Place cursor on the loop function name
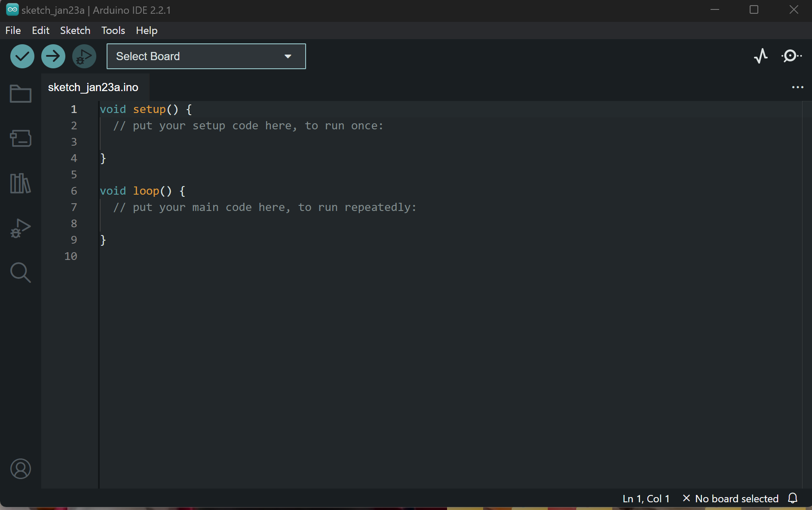This screenshot has width=812, height=510. [146, 191]
